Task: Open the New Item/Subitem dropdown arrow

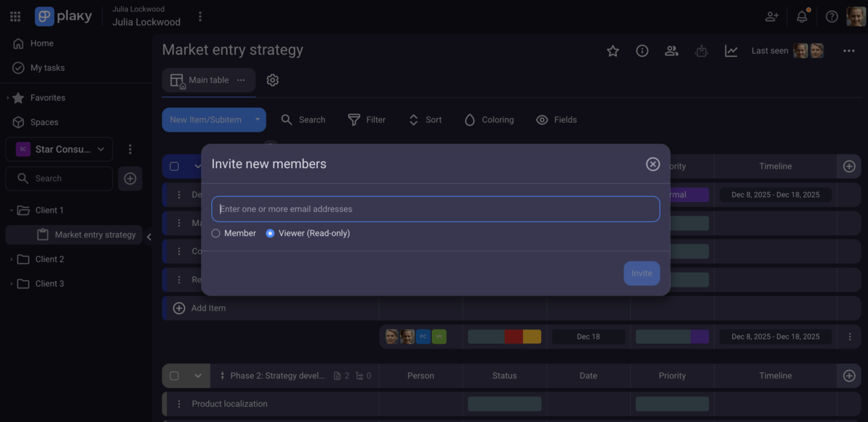Action: [257, 119]
